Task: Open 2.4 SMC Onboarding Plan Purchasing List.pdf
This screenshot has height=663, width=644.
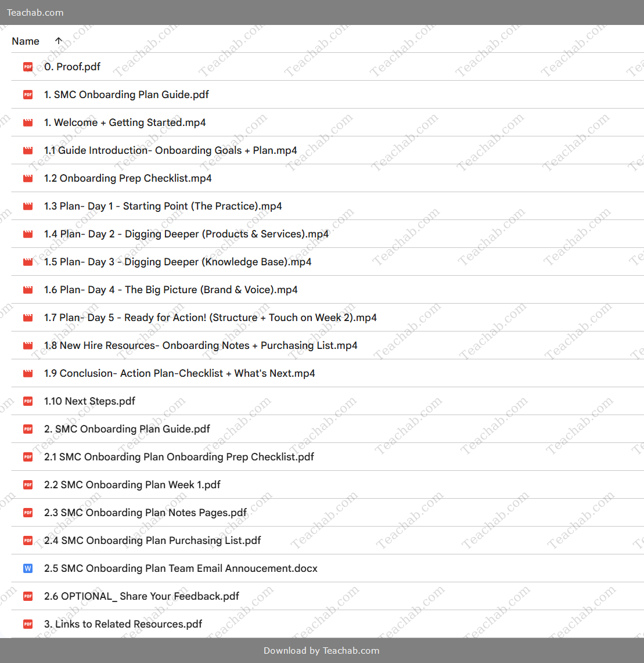Action: 152,541
